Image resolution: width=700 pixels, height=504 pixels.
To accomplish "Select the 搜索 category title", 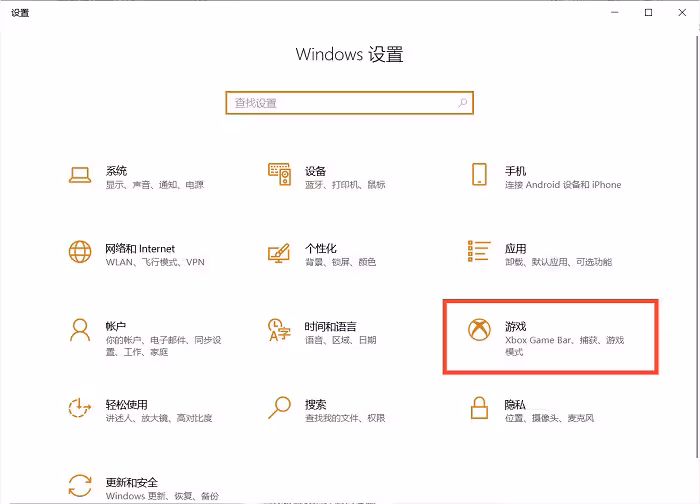I will pos(316,404).
